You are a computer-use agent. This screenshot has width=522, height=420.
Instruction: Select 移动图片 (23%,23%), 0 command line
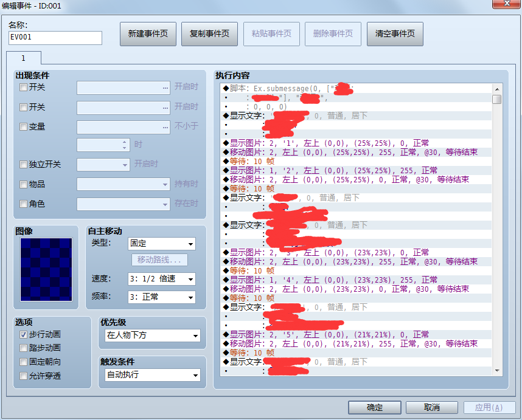(356, 289)
